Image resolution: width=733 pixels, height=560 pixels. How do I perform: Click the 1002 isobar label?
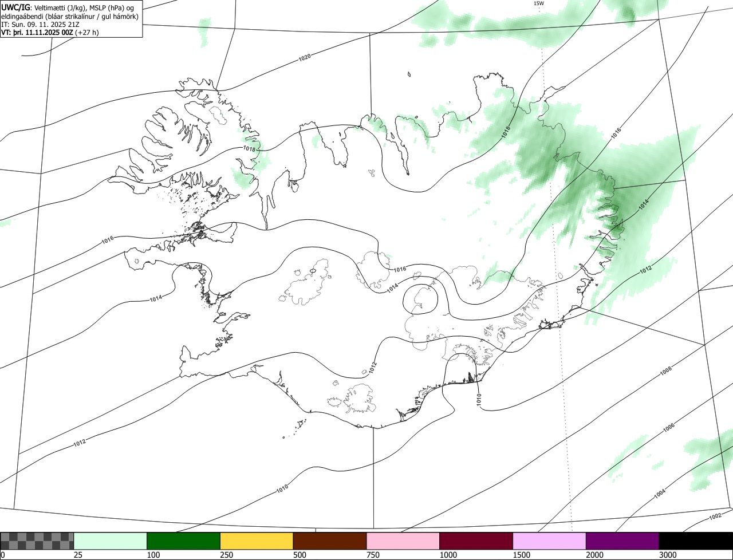pos(715,516)
